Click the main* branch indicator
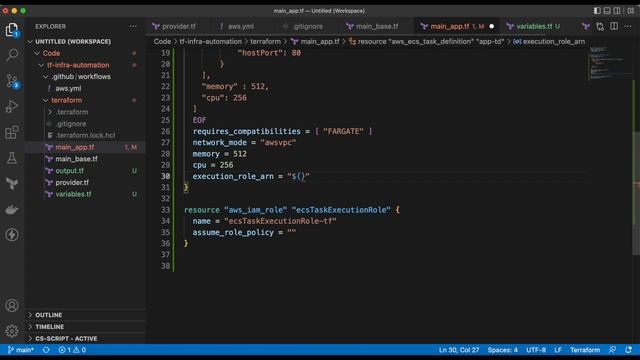The height and width of the screenshot is (360, 640). (20, 350)
